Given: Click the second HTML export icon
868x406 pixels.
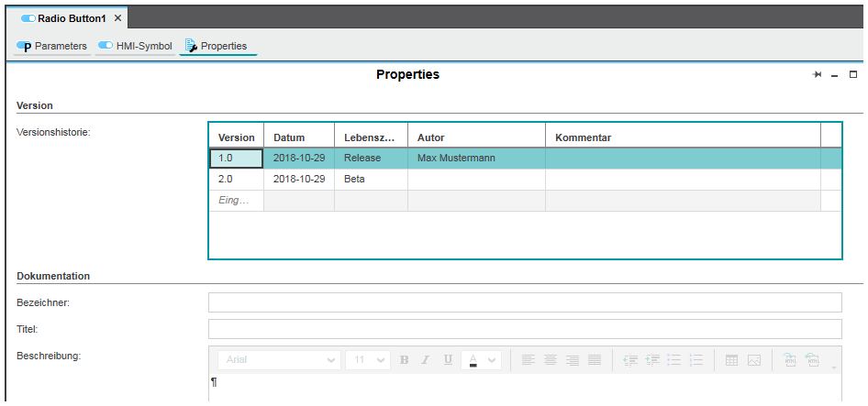Looking at the screenshot, I should 812,360.
